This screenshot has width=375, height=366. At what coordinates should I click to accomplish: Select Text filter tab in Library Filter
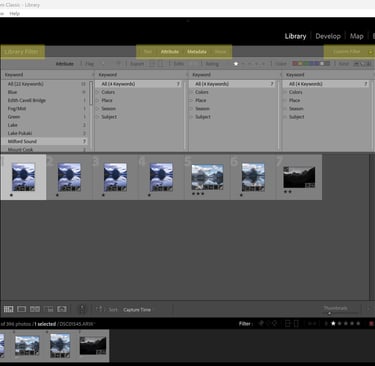pyautogui.click(x=148, y=52)
